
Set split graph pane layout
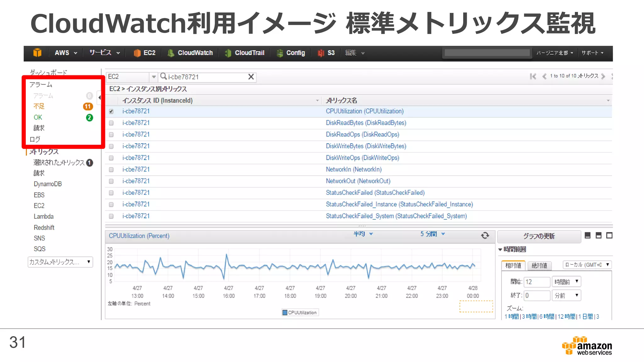[x=598, y=235]
